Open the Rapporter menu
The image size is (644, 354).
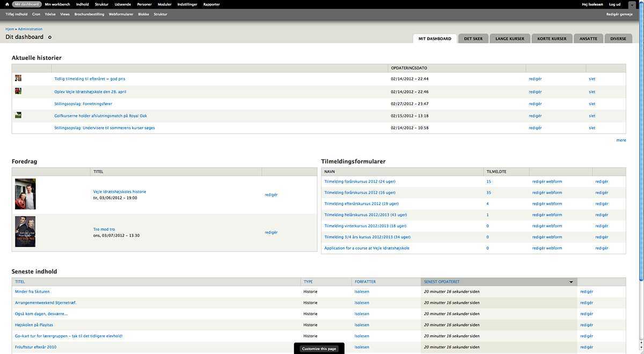211,4
